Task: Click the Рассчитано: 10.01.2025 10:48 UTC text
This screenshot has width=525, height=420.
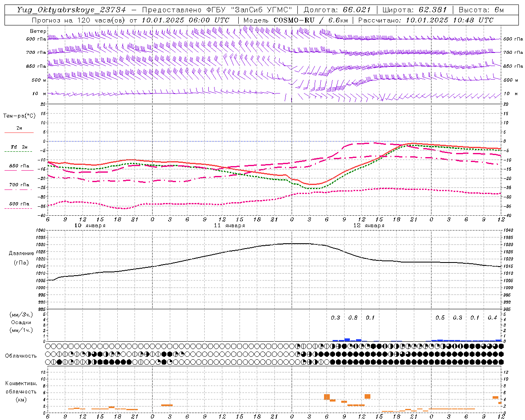Action: tap(426, 20)
